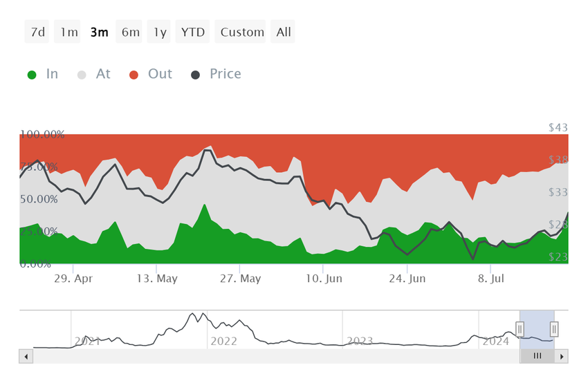The height and width of the screenshot is (392, 588).
Task: Click the navigator scrollbar right arrow
Action: pos(562,357)
